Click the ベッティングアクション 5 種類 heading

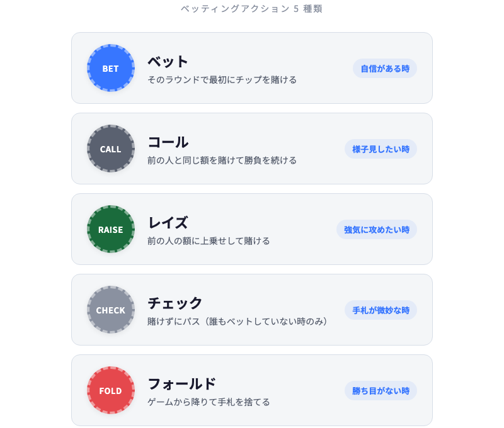click(252, 9)
